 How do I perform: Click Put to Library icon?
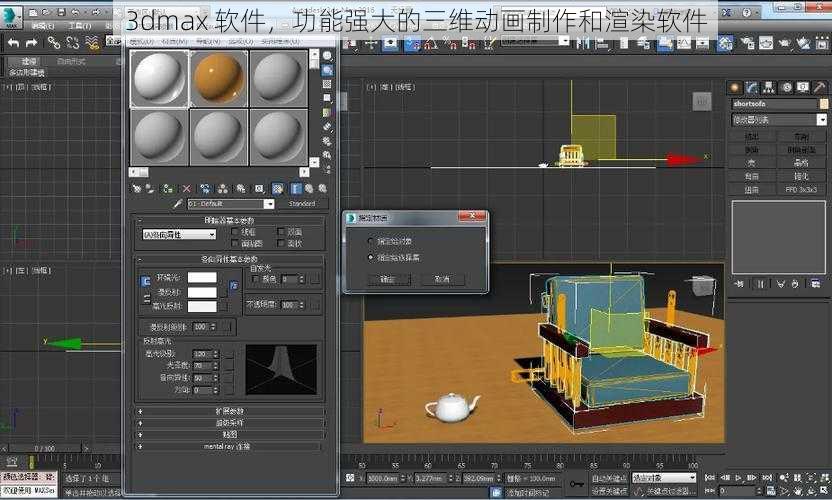241,188
